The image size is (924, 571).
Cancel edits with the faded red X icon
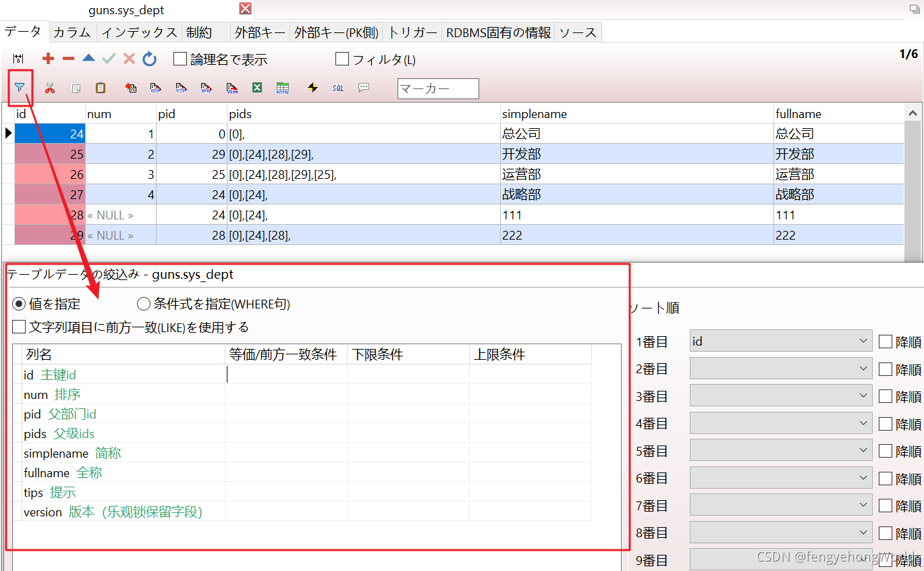tap(129, 59)
